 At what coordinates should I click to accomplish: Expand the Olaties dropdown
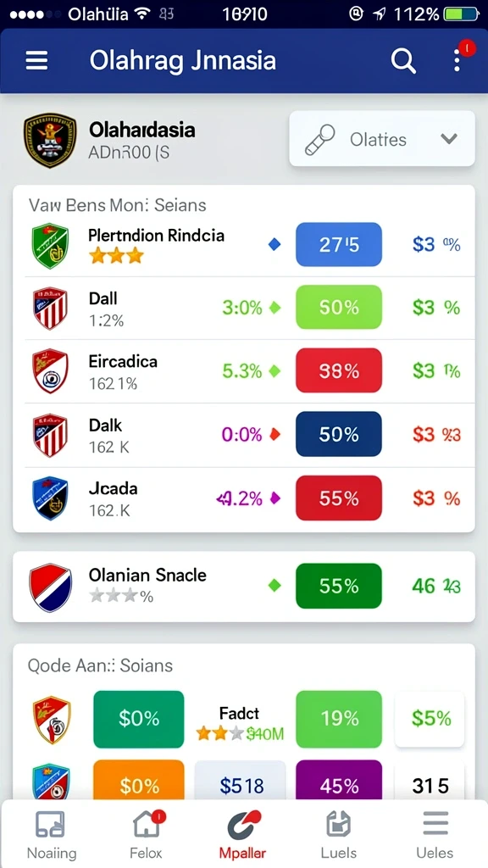[382, 139]
